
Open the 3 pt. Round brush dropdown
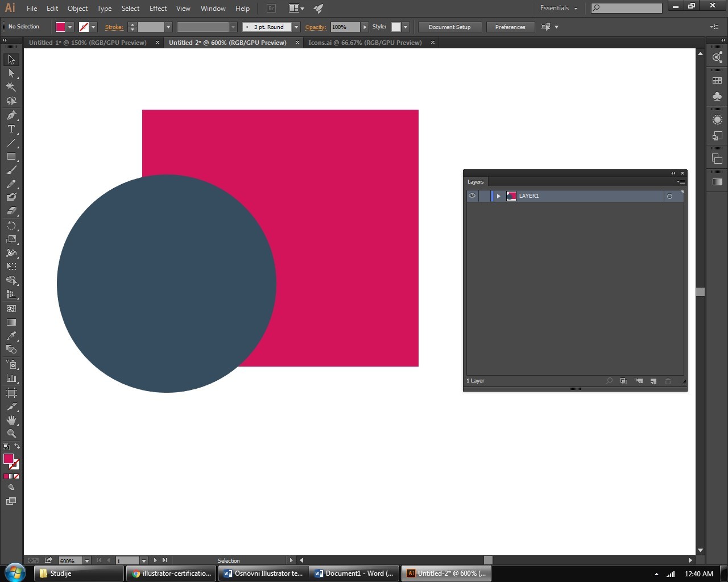click(296, 27)
